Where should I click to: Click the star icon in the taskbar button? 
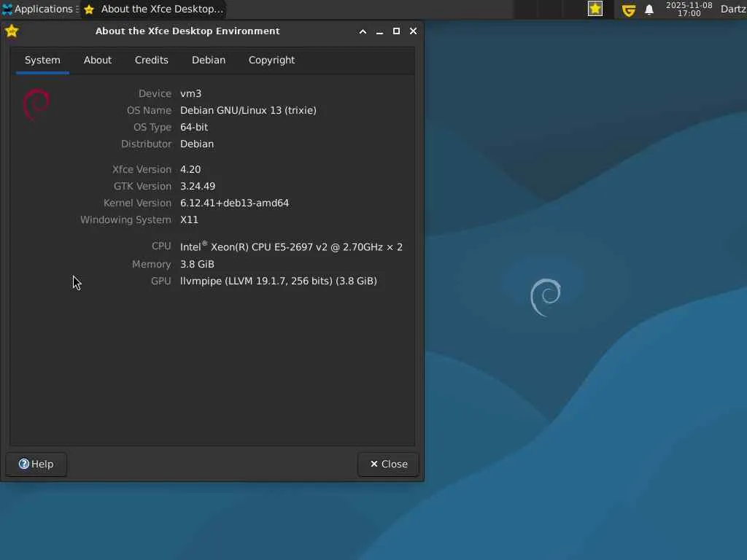pos(89,9)
